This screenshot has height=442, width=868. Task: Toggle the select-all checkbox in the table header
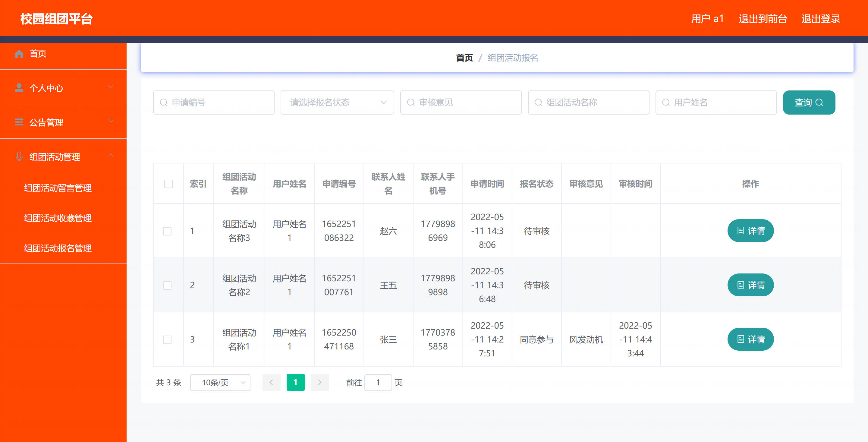[168, 184]
